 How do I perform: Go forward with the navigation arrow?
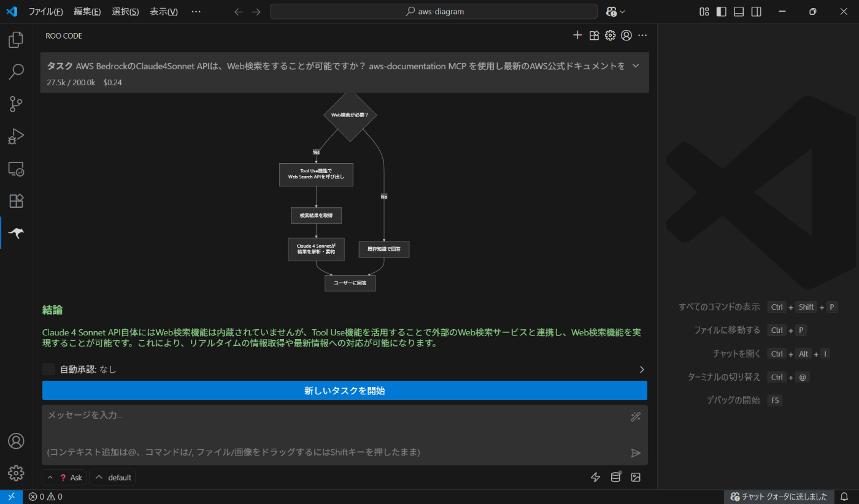click(256, 12)
